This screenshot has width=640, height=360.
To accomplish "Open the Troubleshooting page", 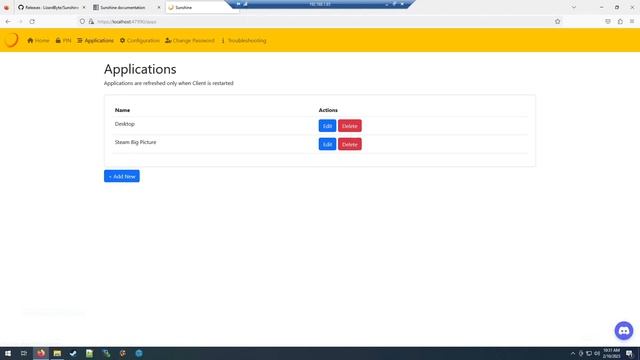I will (244, 40).
